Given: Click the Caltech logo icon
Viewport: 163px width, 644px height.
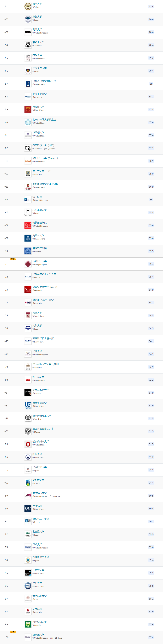Looking at the screenshot, I should click(28, 161).
